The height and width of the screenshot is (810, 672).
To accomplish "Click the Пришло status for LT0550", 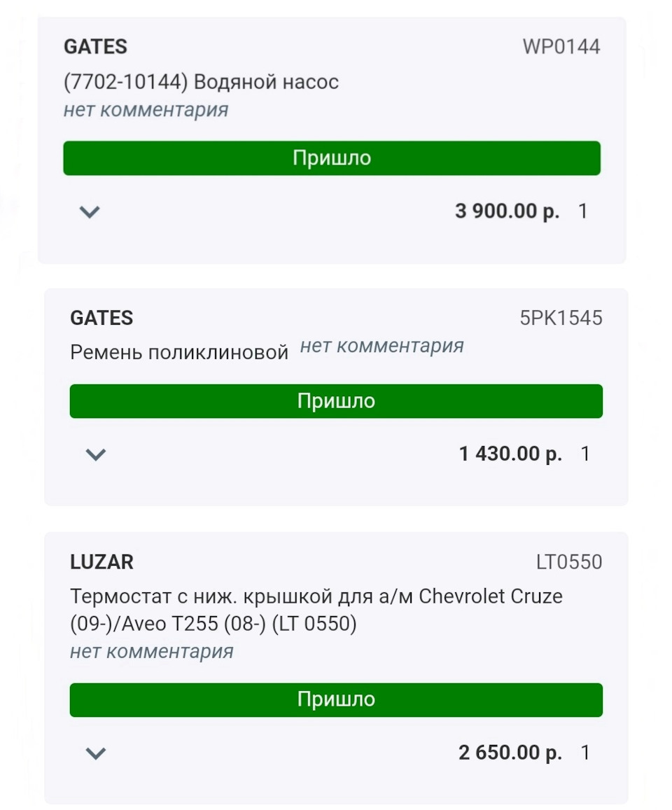I will [336, 700].
